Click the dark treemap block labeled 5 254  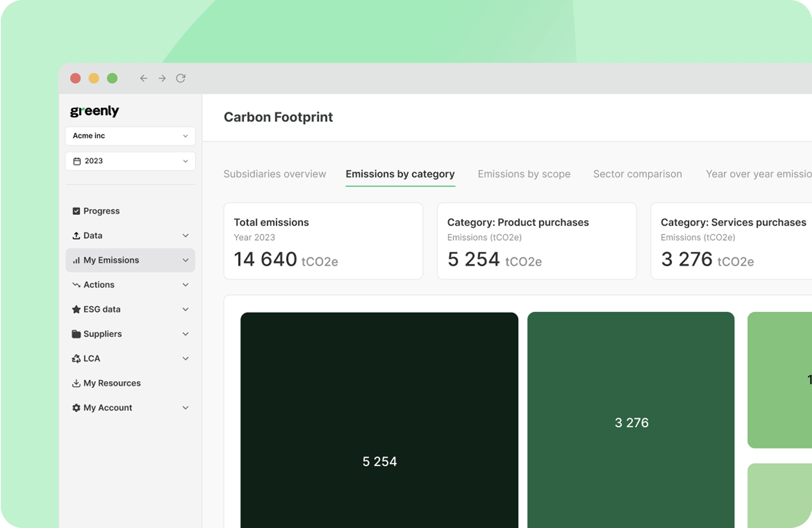click(x=379, y=420)
